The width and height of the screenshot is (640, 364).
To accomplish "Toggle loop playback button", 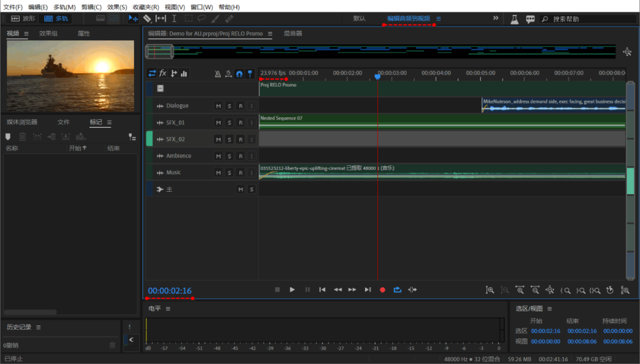I will pos(398,289).
